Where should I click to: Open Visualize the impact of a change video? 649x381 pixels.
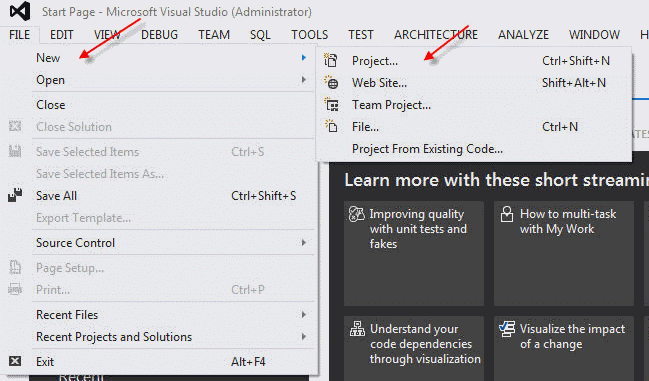coord(564,348)
